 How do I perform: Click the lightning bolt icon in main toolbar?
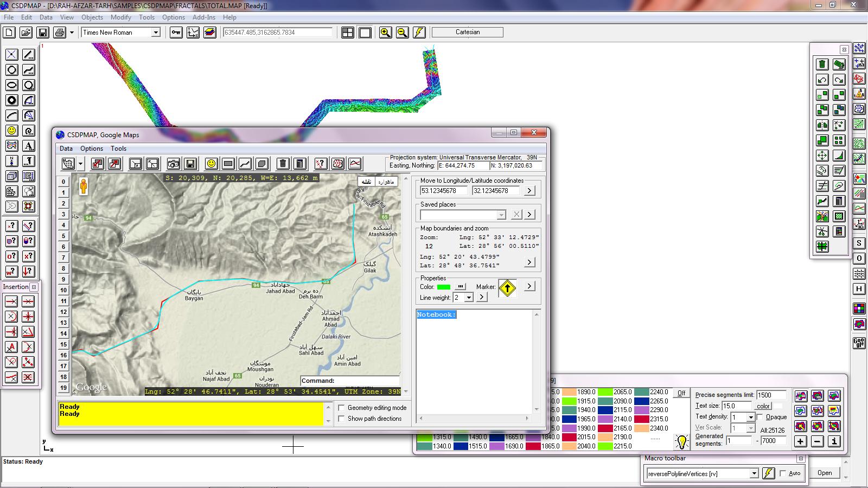(419, 33)
